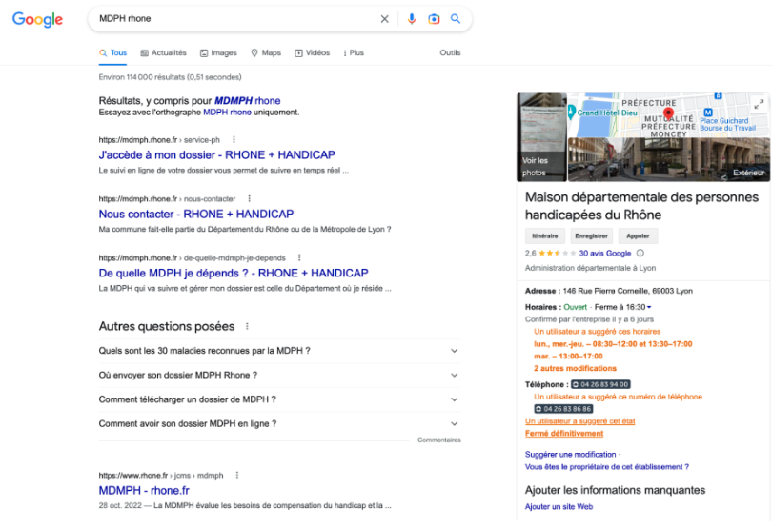Click the red location pin on the map
This screenshot has width=772, height=532.
tap(668, 113)
